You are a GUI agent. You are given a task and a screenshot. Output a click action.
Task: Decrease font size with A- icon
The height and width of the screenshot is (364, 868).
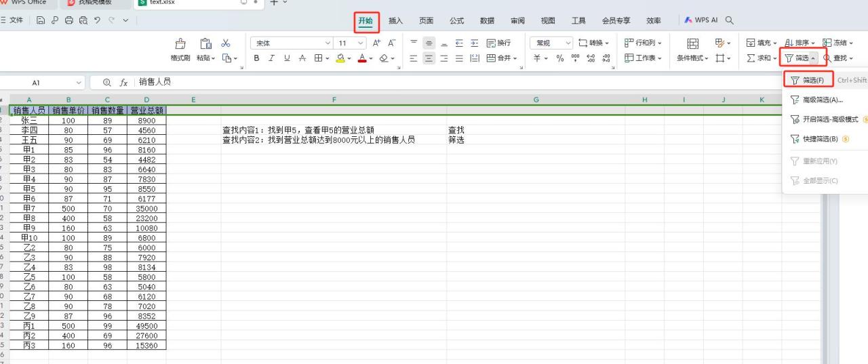coord(391,43)
